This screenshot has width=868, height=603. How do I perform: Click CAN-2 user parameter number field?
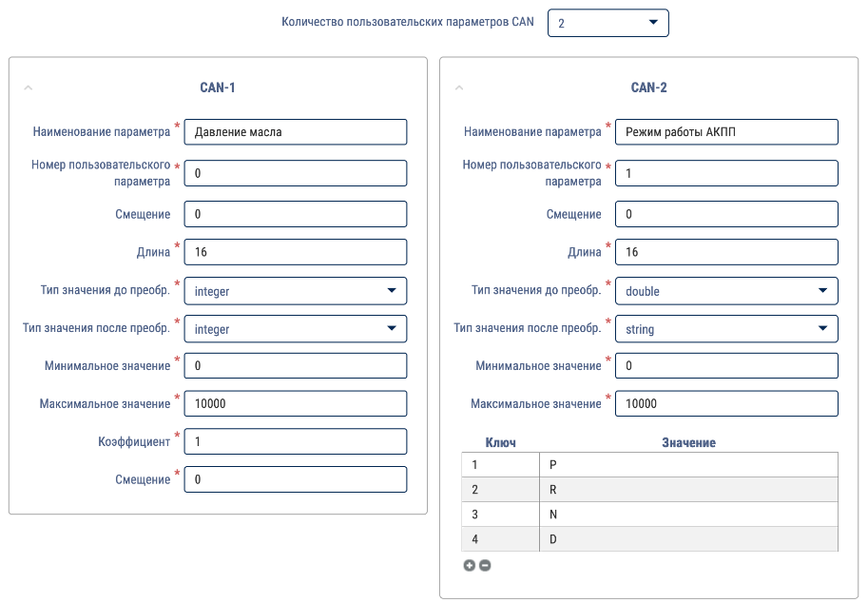tap(726, 173)
